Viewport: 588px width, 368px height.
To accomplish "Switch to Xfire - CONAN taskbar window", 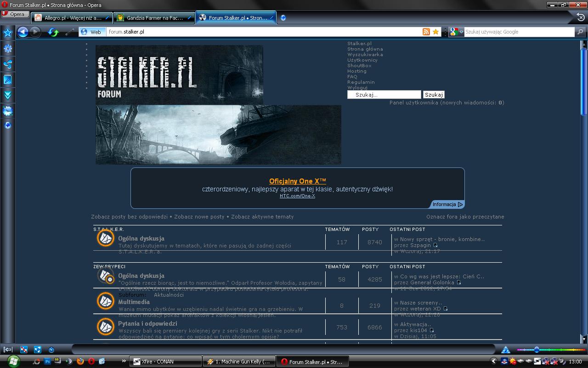I will (166, 362).
